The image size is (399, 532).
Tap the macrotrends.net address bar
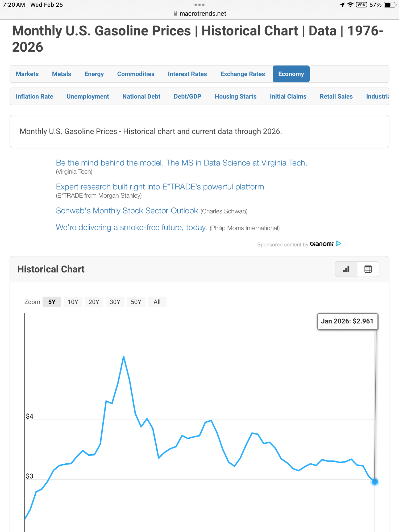pyautogui.click(x=203, y=14)
